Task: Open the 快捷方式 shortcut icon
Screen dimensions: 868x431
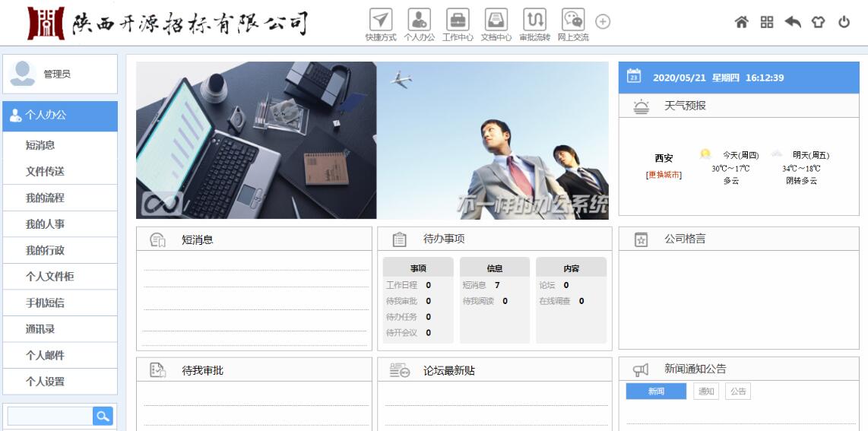Action: [x=380, y=20]
